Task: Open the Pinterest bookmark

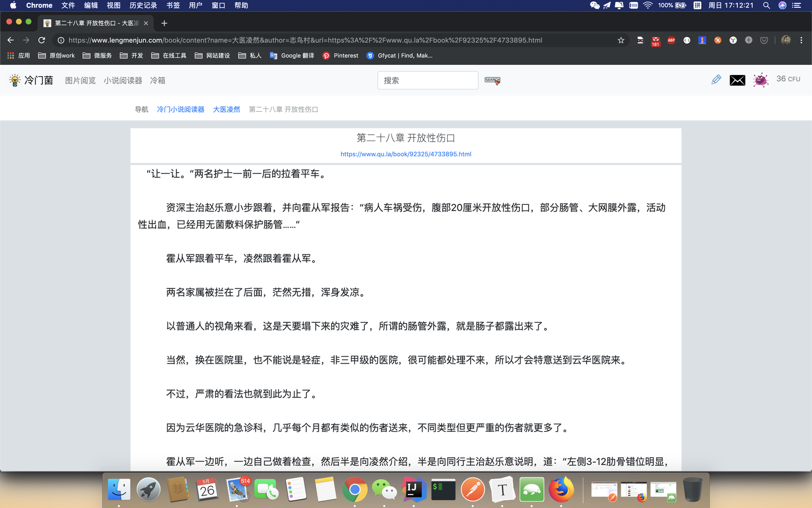Action: [x=340, y=55]
